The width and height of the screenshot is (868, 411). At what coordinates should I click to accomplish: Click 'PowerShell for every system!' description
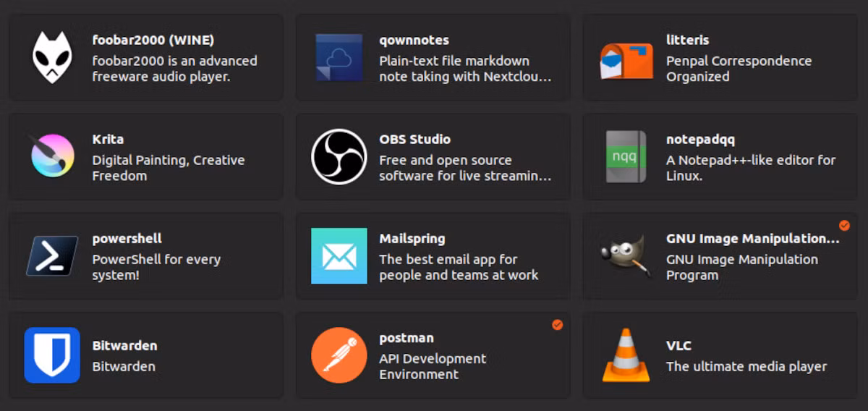click(156, 267)
